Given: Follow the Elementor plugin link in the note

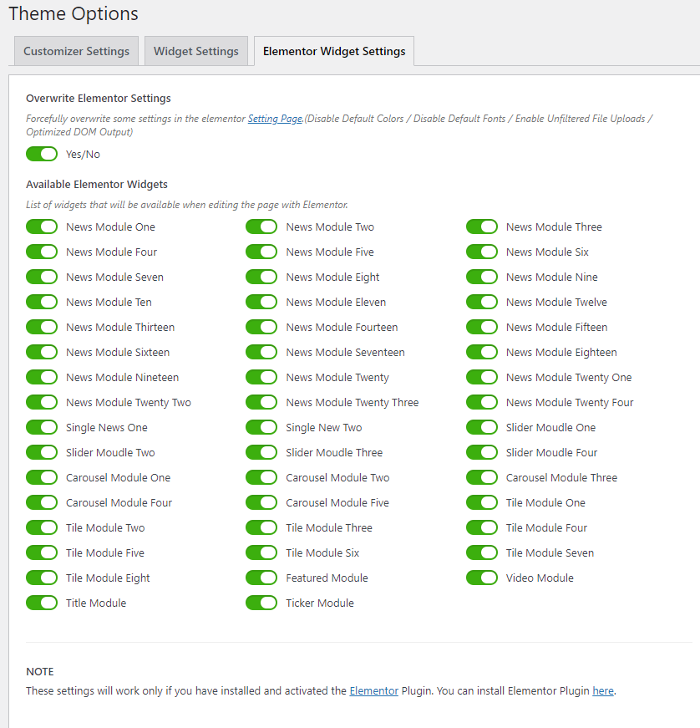Looking at the screenshot, I should click(374, 691).
